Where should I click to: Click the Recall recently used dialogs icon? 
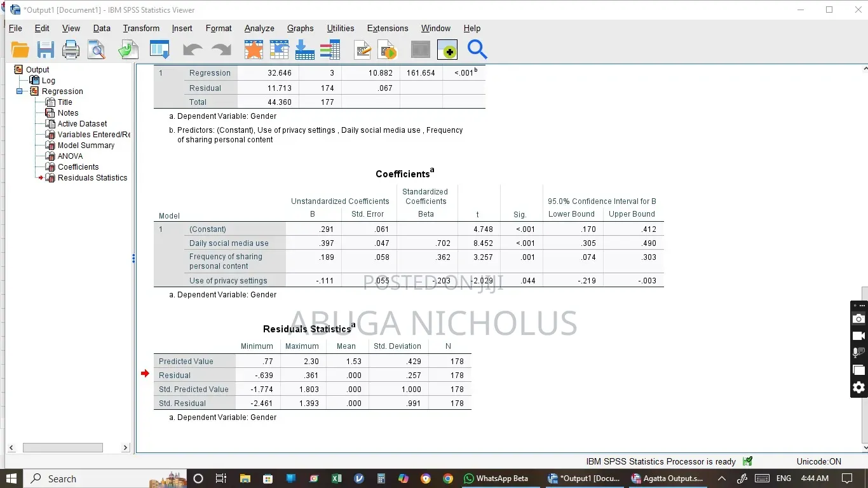coord(159,50)
